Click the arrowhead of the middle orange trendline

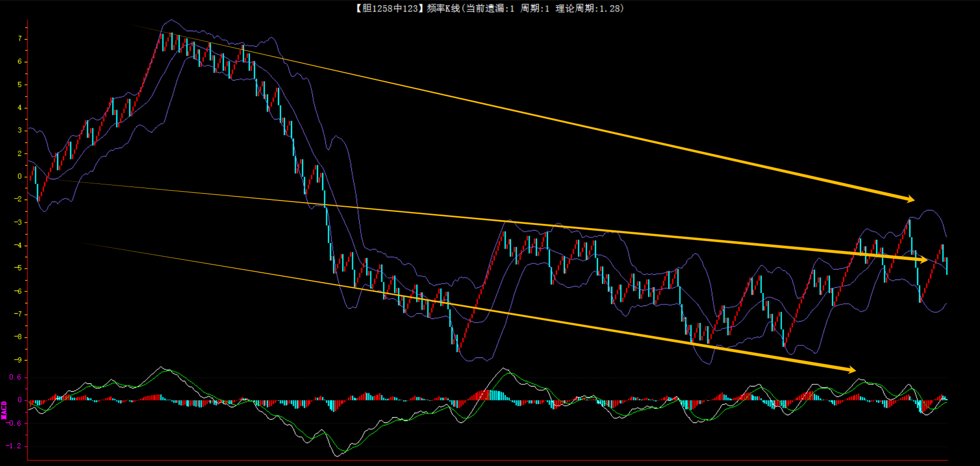pyautogui.click(x=922, y=260)
